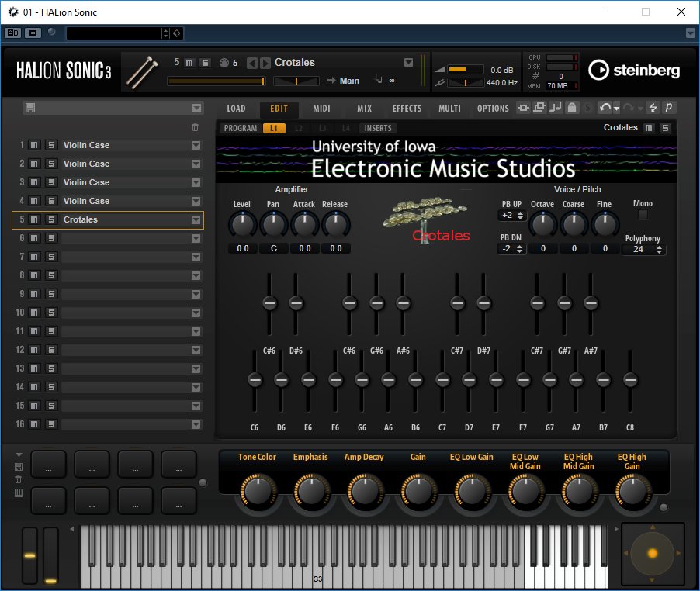Enable the Mono checkbox
The height and width of the screenshot is (591, 700).
click(643, 215)
